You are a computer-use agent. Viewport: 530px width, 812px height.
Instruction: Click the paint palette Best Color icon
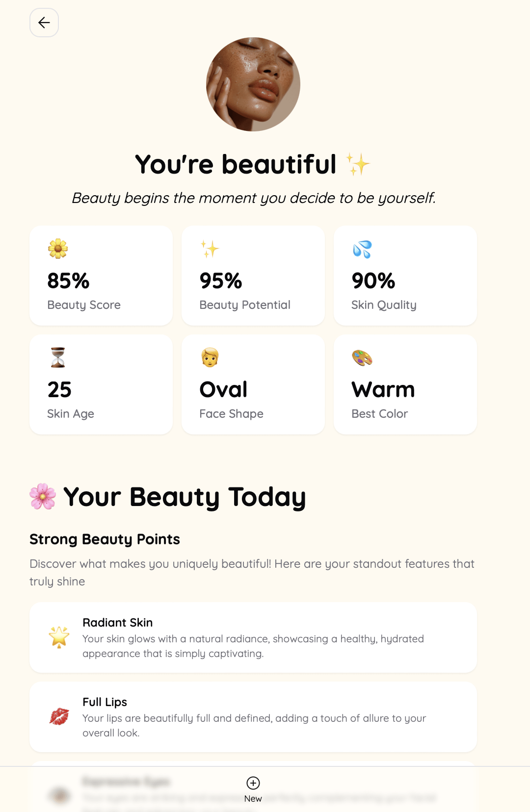pyautogui.click(x=362, y=357)
